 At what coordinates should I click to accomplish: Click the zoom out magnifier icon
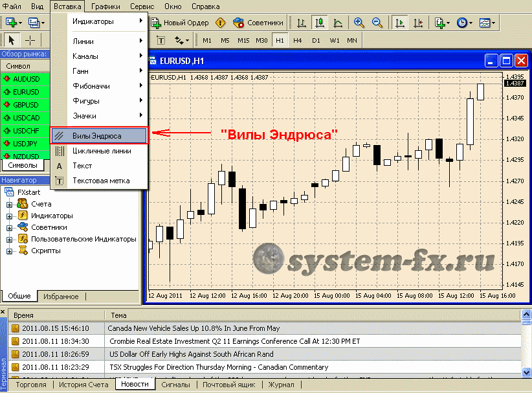(377, 23)
